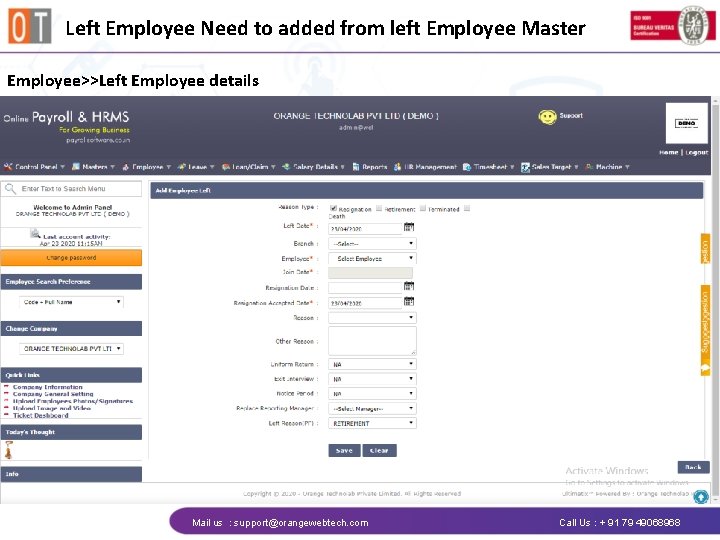Click the Other Reason text area
Viewport: 720px width, 540px height.
pyautogui.click(x=372, y=341)
